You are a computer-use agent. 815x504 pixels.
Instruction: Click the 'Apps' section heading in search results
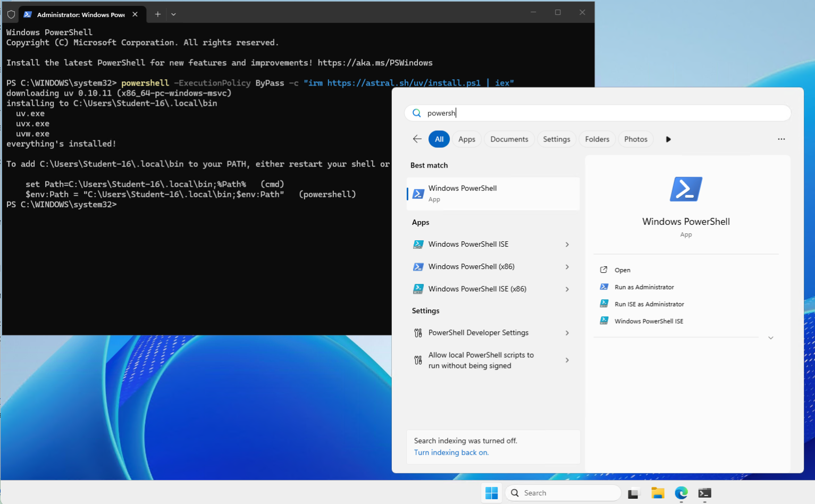(421, 223)
